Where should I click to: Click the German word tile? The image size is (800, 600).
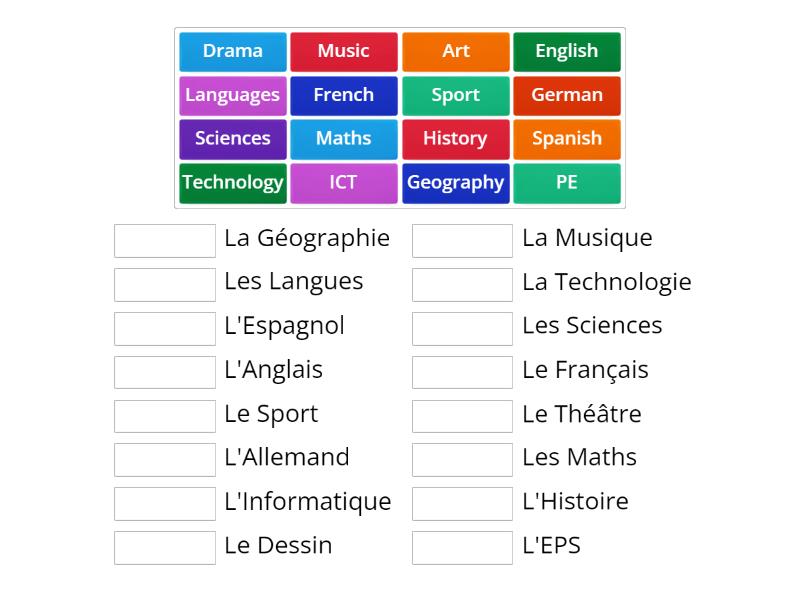tap(566, 95)
